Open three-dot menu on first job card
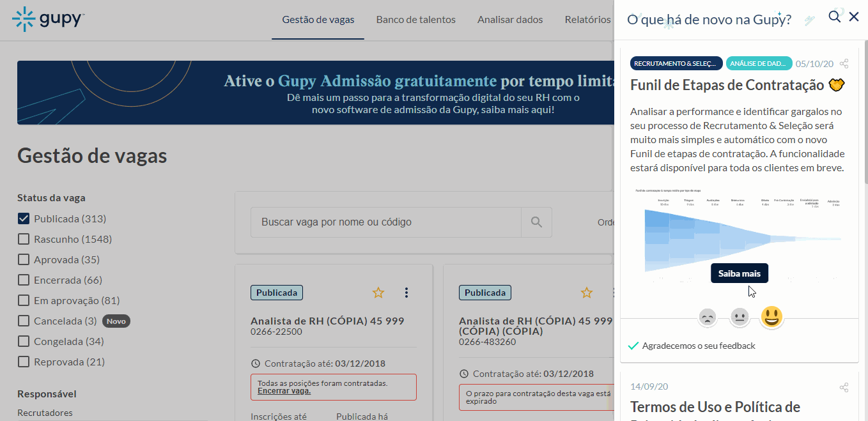868x421 pixels. click(x=407, y=293)
